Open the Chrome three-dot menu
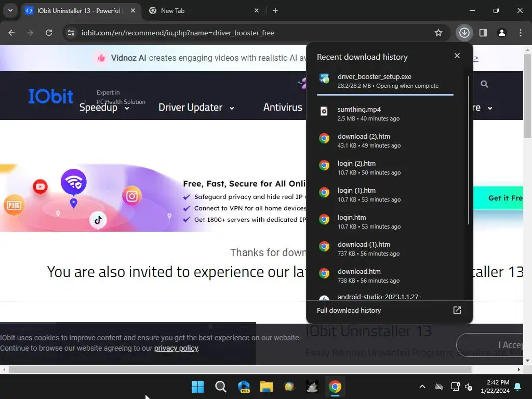 tap(521, 33)
